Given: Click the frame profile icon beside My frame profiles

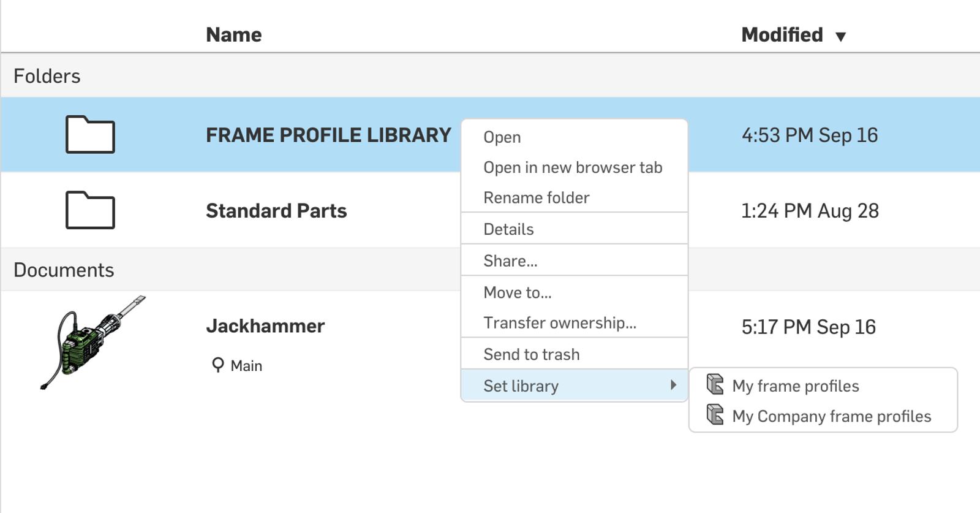Looking at the screenshot, I should pos(715,385).
